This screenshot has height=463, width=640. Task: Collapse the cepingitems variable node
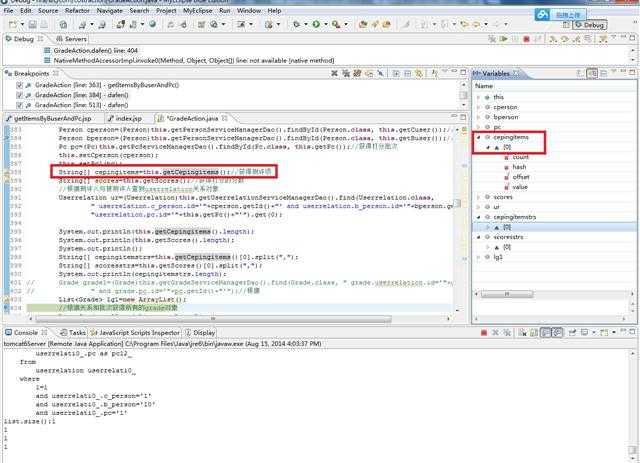pyautogui.click(x=479, y=137)
